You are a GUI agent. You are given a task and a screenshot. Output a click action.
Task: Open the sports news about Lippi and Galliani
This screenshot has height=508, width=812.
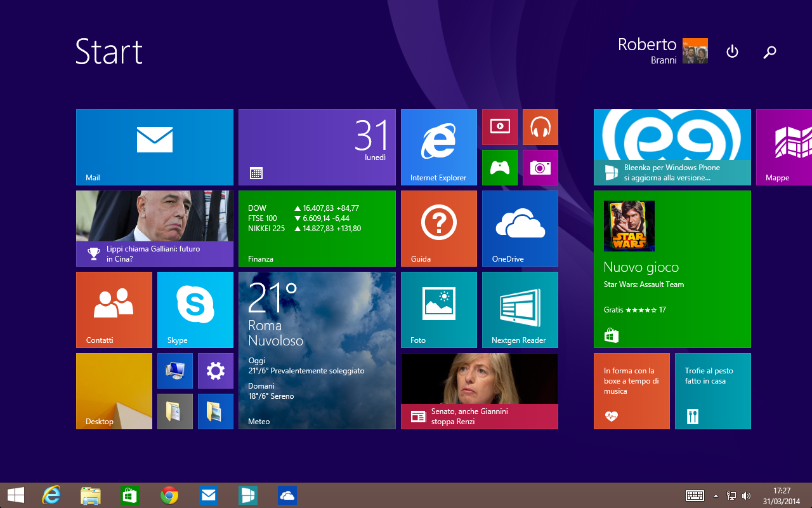pos(155,229)
